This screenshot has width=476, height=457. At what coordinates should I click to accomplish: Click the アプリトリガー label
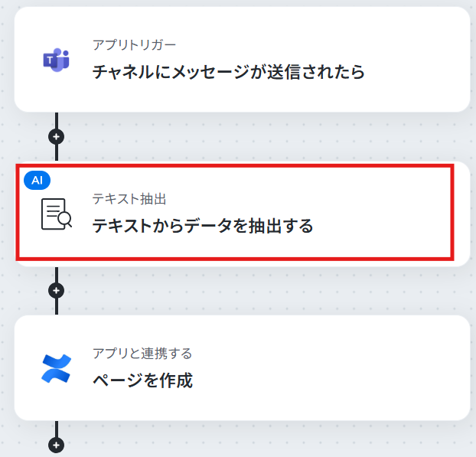(134, 45)
